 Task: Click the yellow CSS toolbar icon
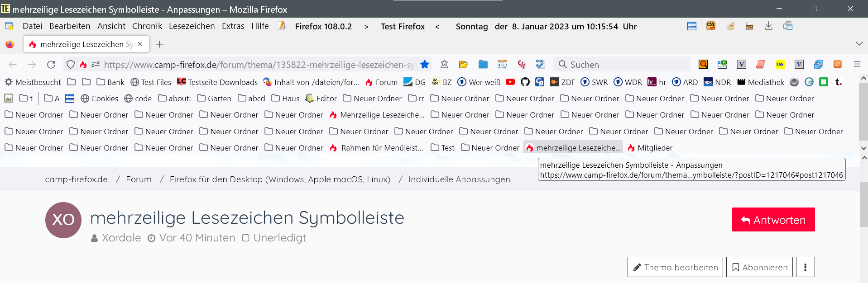[x=780, y=64]
